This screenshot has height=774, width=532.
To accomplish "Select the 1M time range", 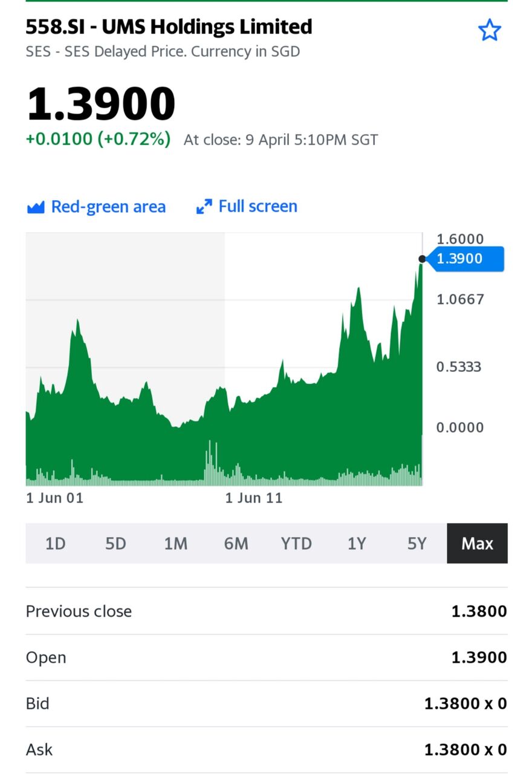I will pyautogui.click(x=176, y=544).
